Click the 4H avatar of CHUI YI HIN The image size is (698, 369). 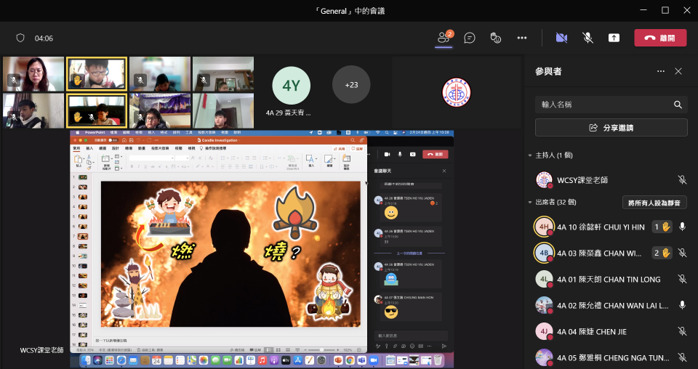coord(544,227)
